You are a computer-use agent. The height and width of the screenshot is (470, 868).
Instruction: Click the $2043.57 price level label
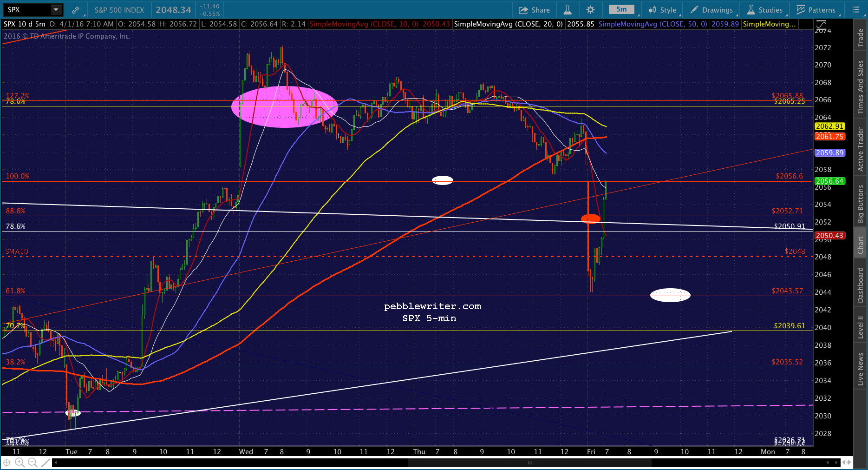[x=787, y=291]
